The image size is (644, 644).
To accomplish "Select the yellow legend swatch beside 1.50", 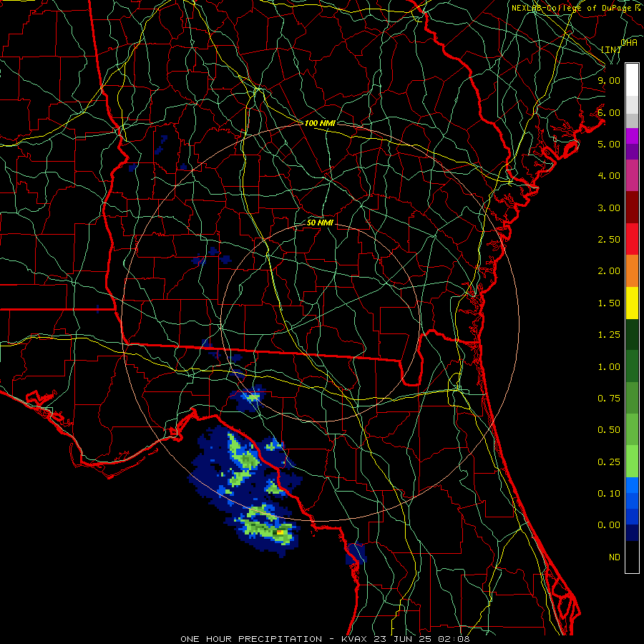I will click(632, 303).
